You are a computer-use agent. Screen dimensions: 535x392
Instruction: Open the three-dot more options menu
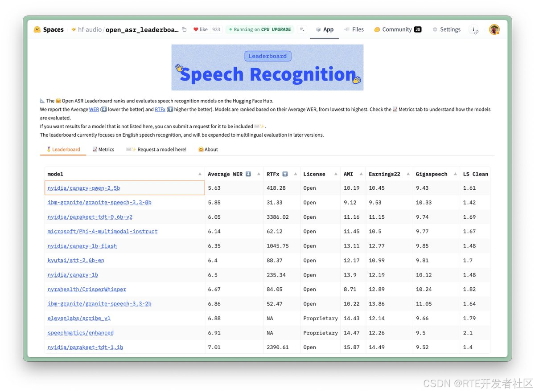[x=473, y=29]
